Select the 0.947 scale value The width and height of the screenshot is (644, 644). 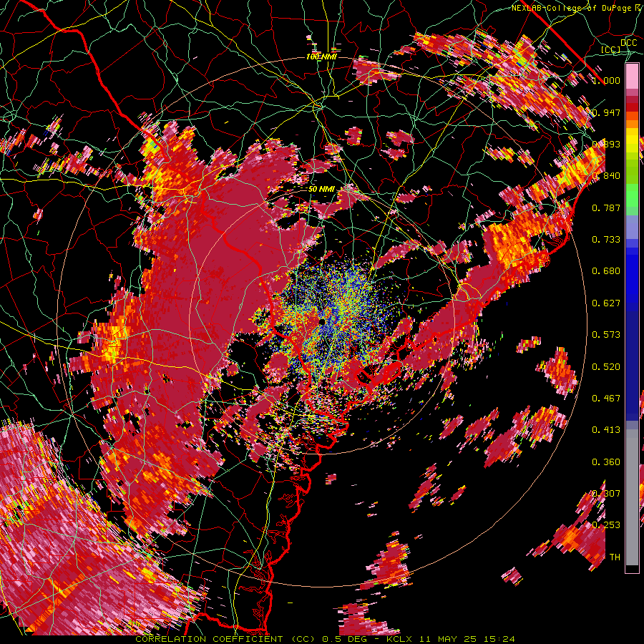(606, 112)
